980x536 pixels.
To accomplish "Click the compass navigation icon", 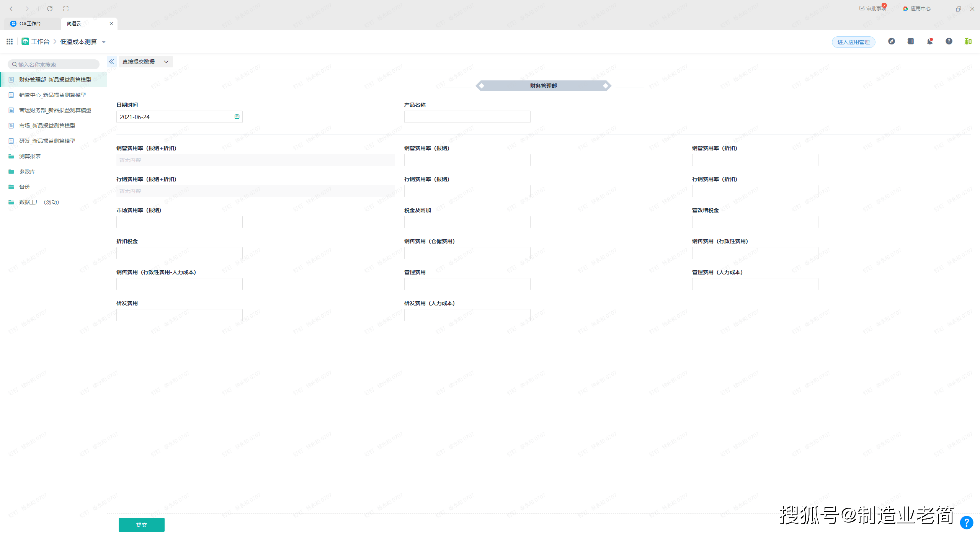I will tap(892, 41).
